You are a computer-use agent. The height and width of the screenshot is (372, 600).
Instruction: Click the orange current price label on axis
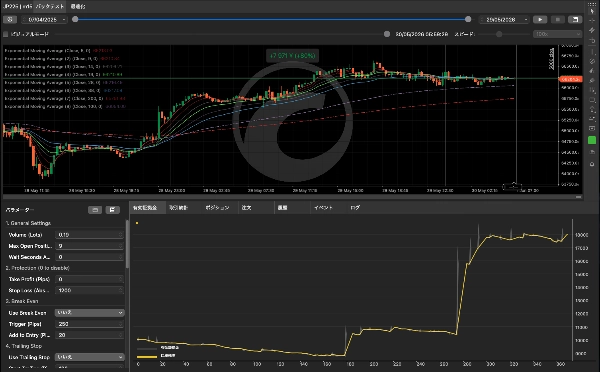pos(571,79)
